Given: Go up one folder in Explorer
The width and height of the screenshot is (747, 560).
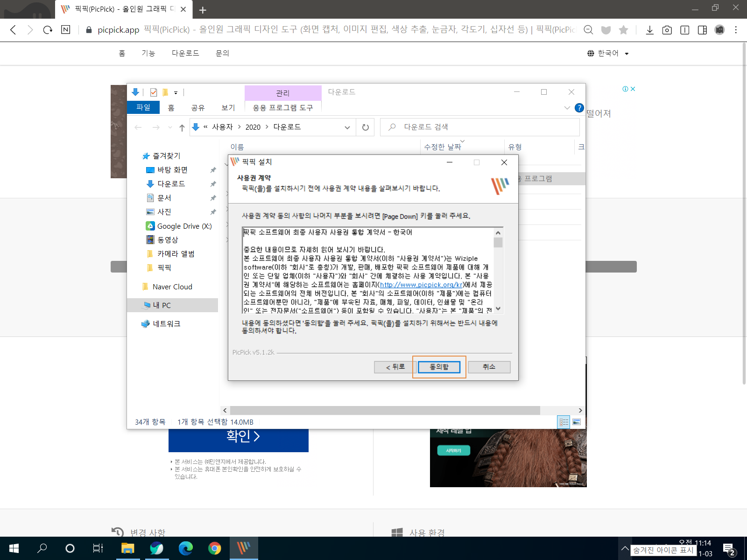Looking at the screenshot, I should 182,127.
